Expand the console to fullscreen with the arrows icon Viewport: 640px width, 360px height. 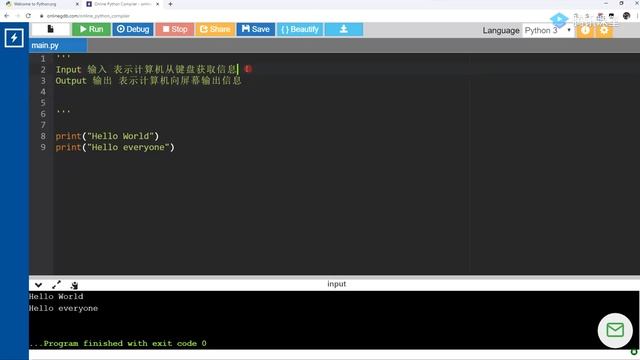pos(56,285)
